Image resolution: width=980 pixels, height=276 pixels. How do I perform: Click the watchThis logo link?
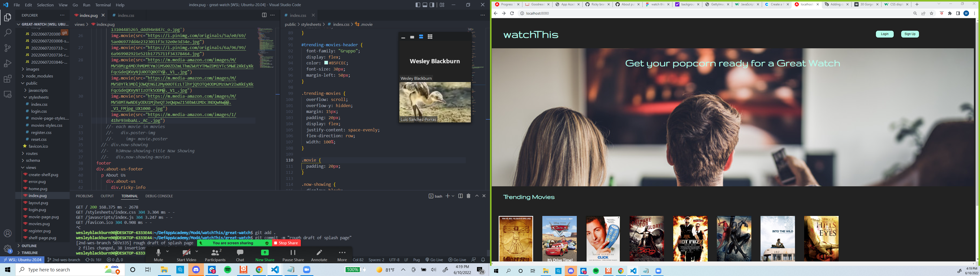[x=531, y=35]
